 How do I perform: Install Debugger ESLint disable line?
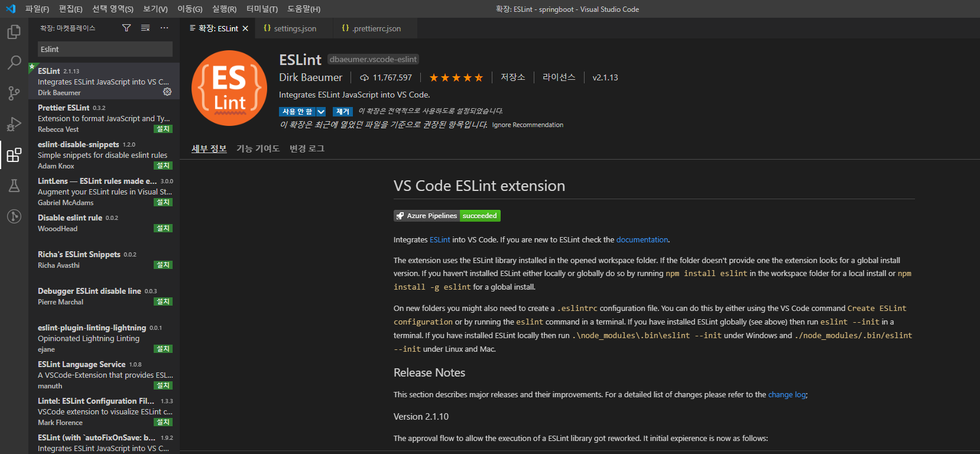[x=163, y=301]
